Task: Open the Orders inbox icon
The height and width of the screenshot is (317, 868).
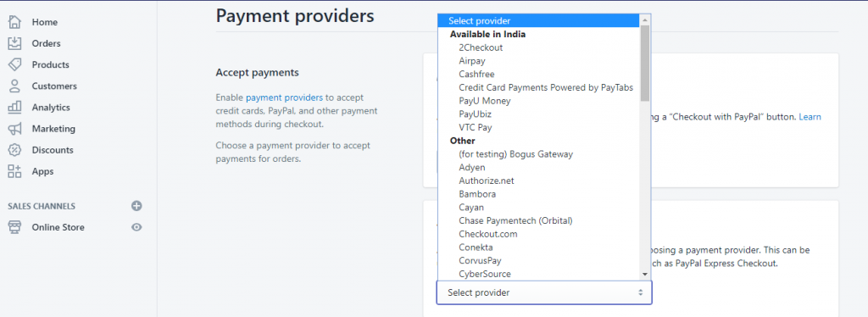Action: [x=15, y=43]
